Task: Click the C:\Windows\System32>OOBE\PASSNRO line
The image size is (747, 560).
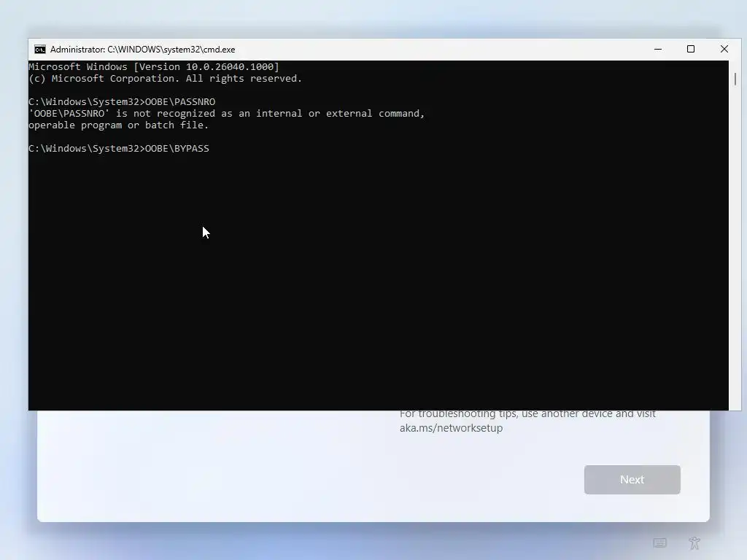Action: tap(122, 102)
